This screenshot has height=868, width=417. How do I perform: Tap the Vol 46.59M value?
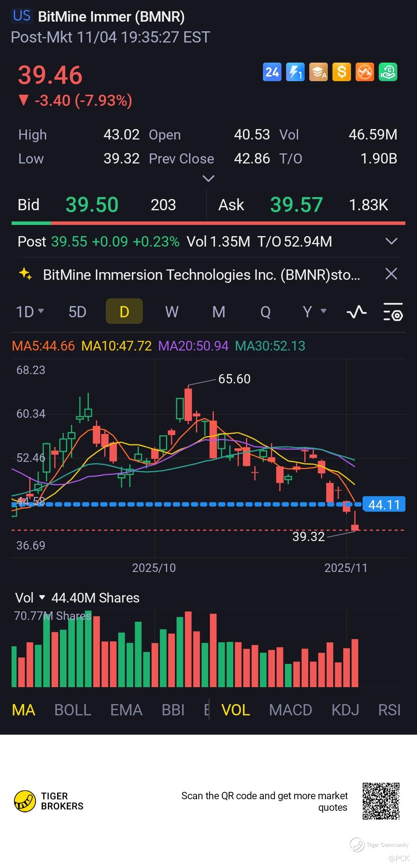373,134
